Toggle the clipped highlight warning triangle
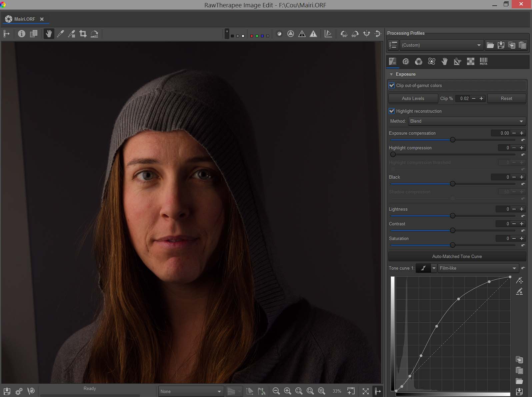Screen dimensions: 532x397 point(313,34)
